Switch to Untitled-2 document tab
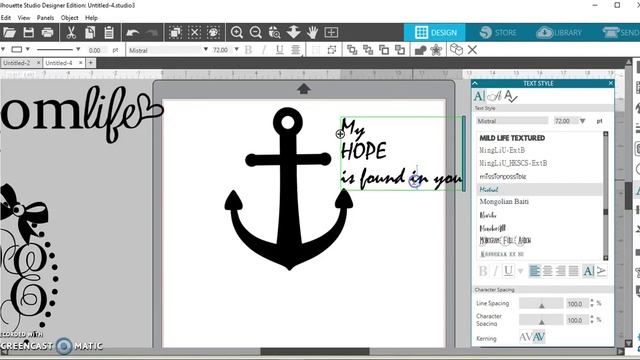Image resolution: width=640 pixels, height=360 pixels. [x=17, y=63]
